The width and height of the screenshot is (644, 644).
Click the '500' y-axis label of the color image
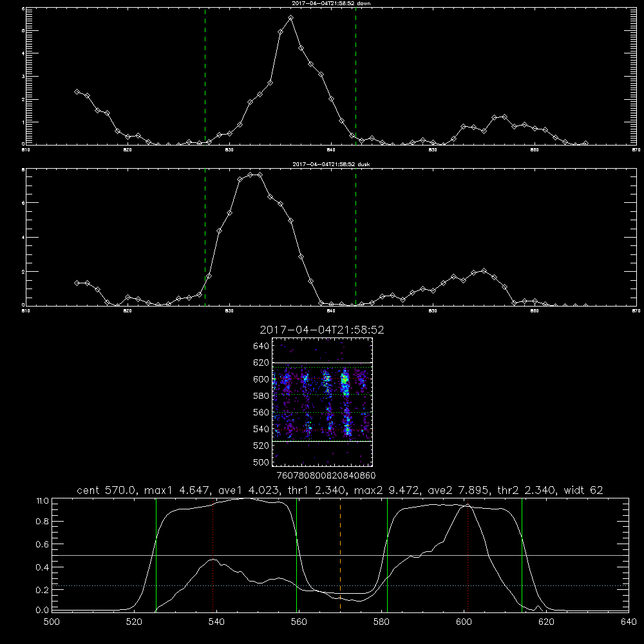coord(261,462)
